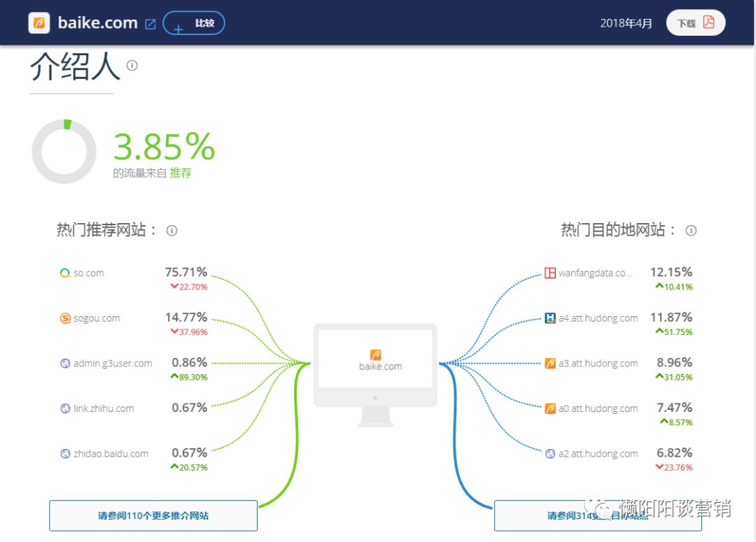Click the 8.96% share for a3.att.hudong.com

(675, 363)
